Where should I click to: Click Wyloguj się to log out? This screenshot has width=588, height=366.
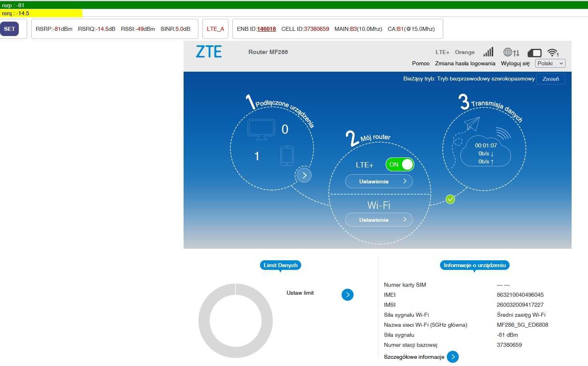coord(515,63)
